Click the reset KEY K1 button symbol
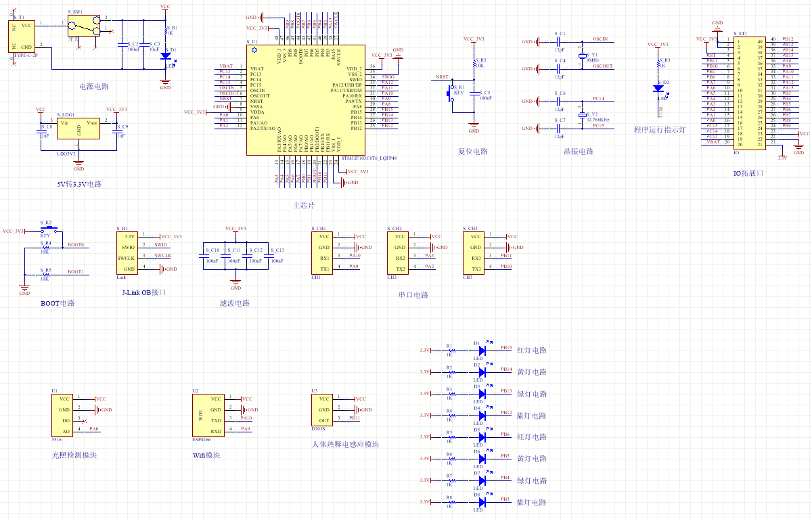 (451, 93)
